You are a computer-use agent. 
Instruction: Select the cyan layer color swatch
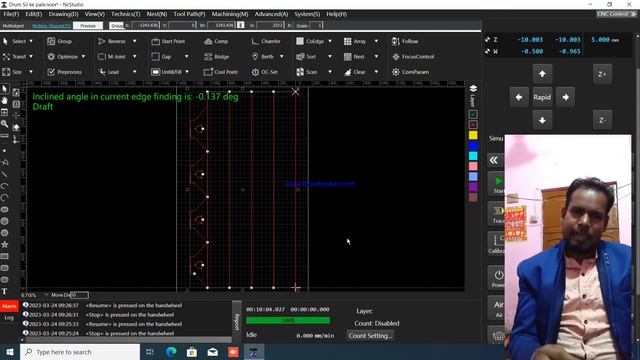473,156
